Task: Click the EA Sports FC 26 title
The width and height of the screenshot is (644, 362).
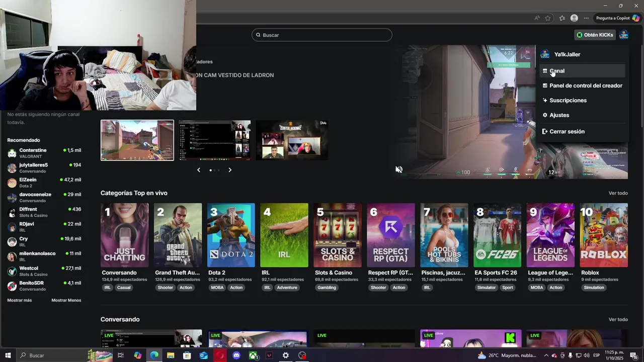Action: click(x=496, y=273)
